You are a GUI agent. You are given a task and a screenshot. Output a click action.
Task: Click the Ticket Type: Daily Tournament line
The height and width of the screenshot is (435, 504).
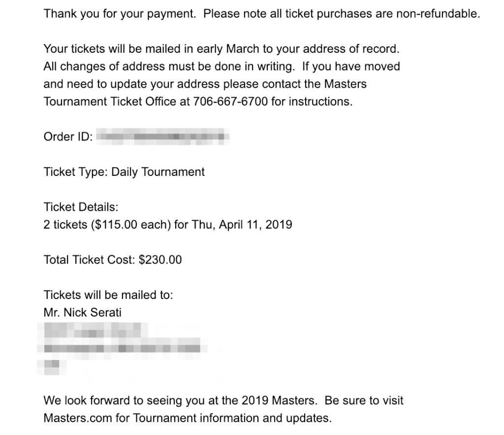124,172
